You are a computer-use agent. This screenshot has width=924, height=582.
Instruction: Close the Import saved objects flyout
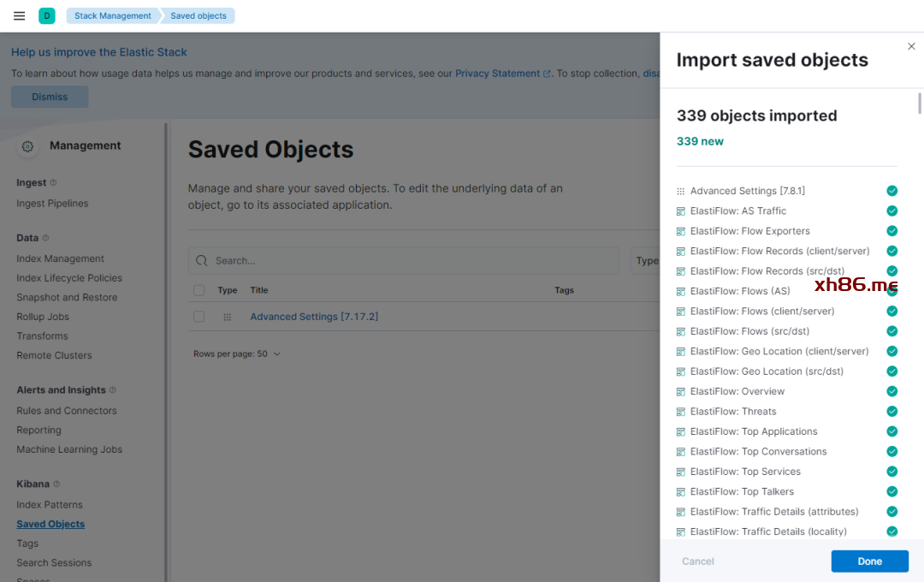click(x=911, y=46)
